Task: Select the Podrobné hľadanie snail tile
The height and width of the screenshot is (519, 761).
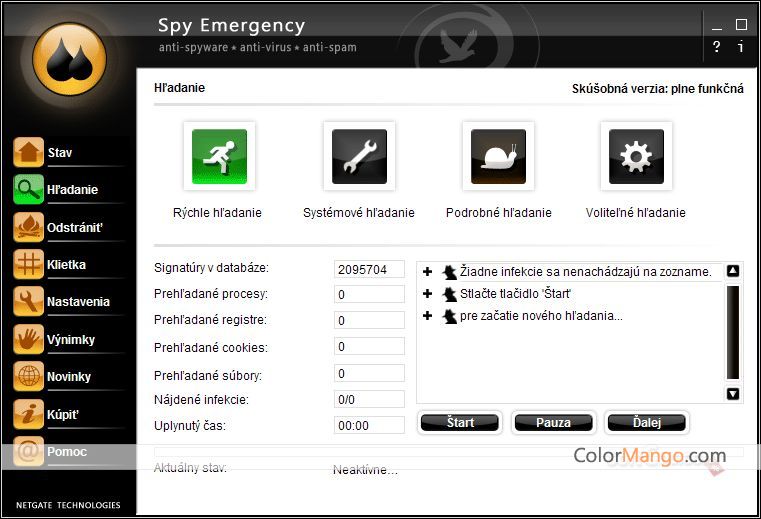Action: tap(498, 156)
